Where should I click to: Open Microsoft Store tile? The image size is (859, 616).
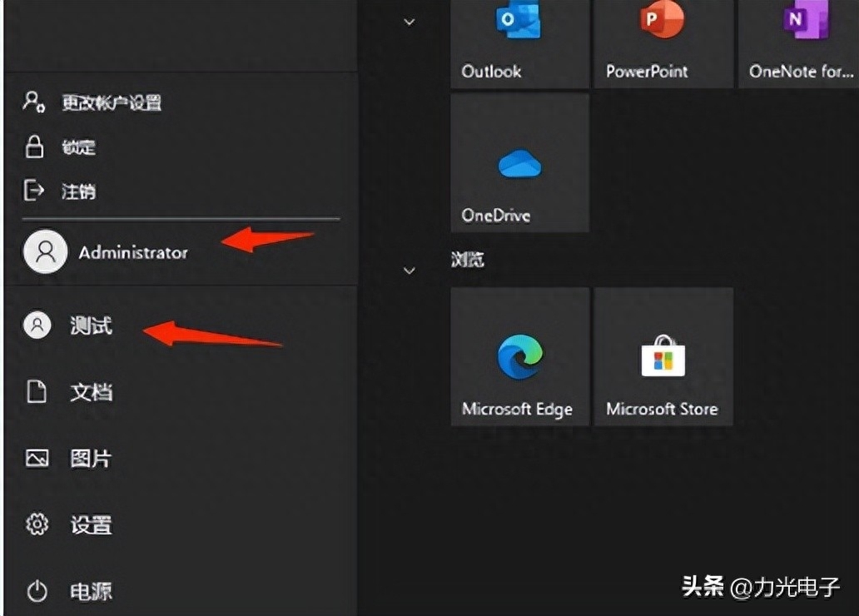(x=663, y=357)
